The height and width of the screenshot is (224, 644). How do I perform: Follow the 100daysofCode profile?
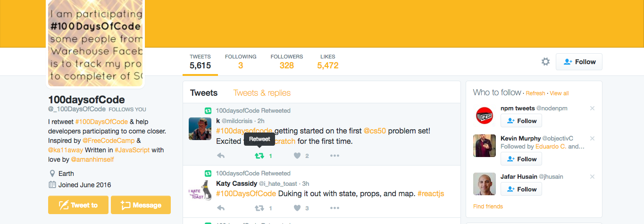[579, 62]
